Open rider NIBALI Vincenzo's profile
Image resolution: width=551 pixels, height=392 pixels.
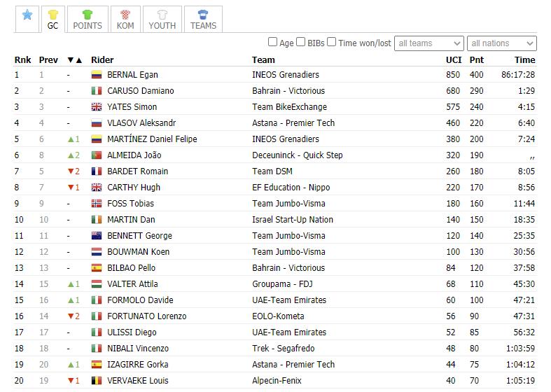tap(138, 349)
